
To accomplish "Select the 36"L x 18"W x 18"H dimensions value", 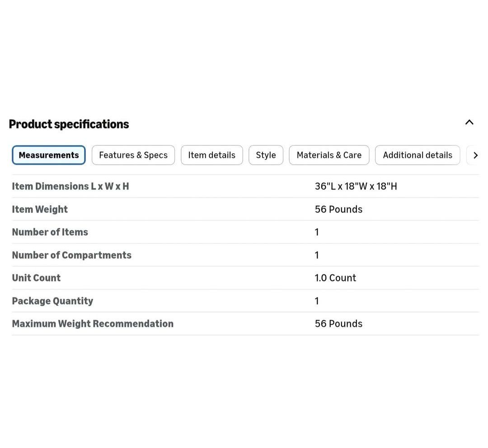I will [356, 186].
